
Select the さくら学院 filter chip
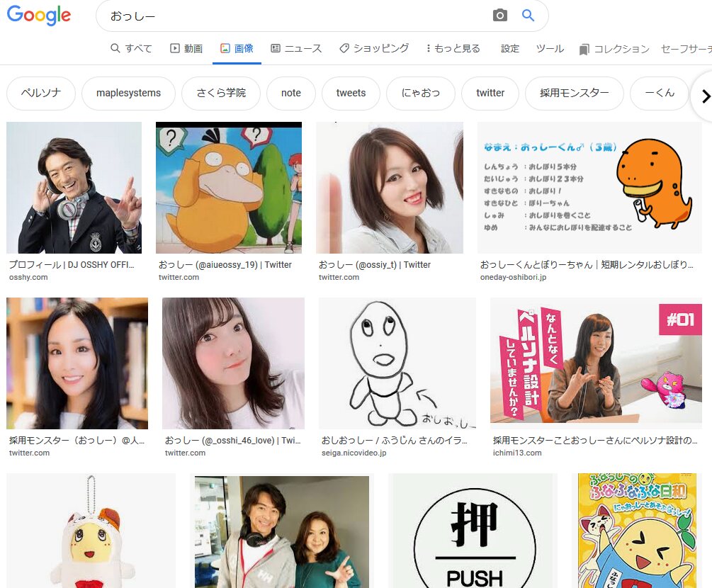[220, 94]
